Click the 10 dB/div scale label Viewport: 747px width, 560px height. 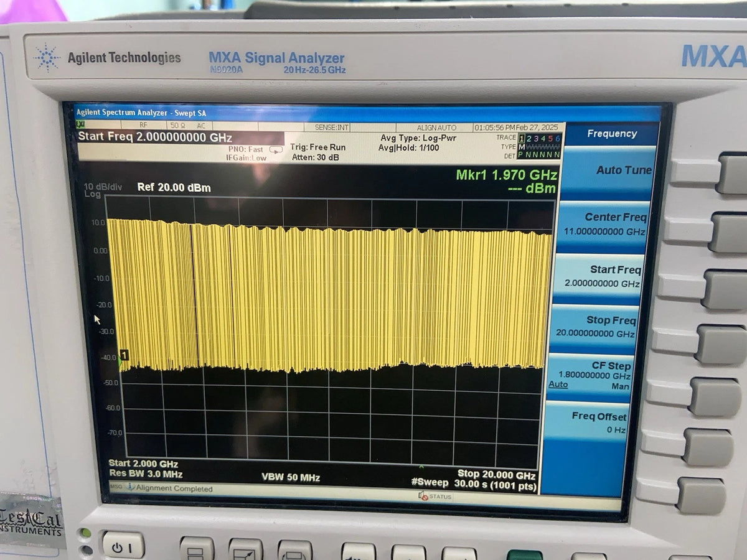coord(103,186)
